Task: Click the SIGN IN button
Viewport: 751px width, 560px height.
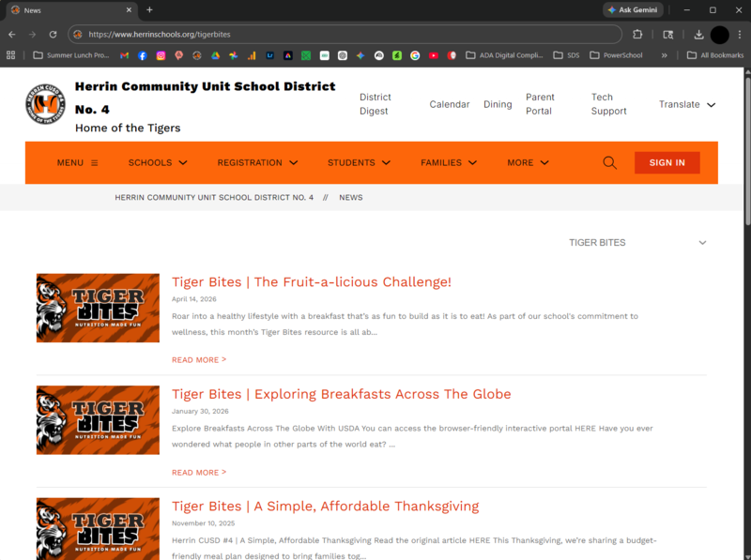Action: [x=667, y=162]
